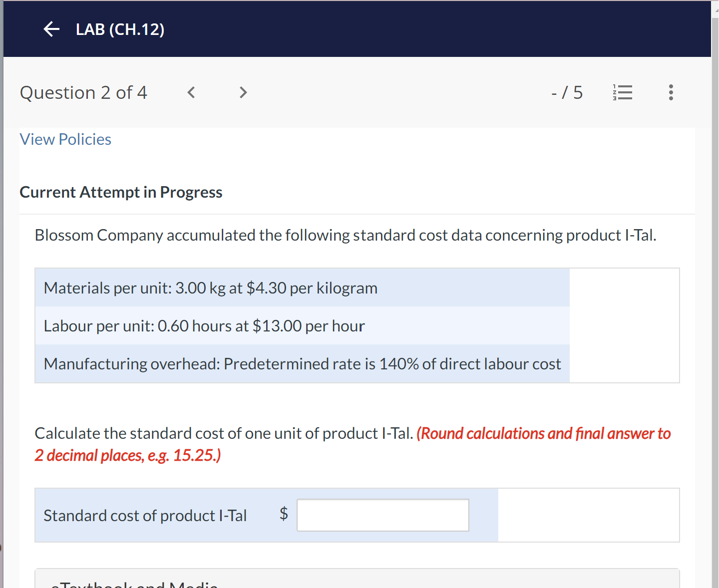Click inside the standard cost answer box
Screen dimensions: 719x588
[x=382, y=515]
